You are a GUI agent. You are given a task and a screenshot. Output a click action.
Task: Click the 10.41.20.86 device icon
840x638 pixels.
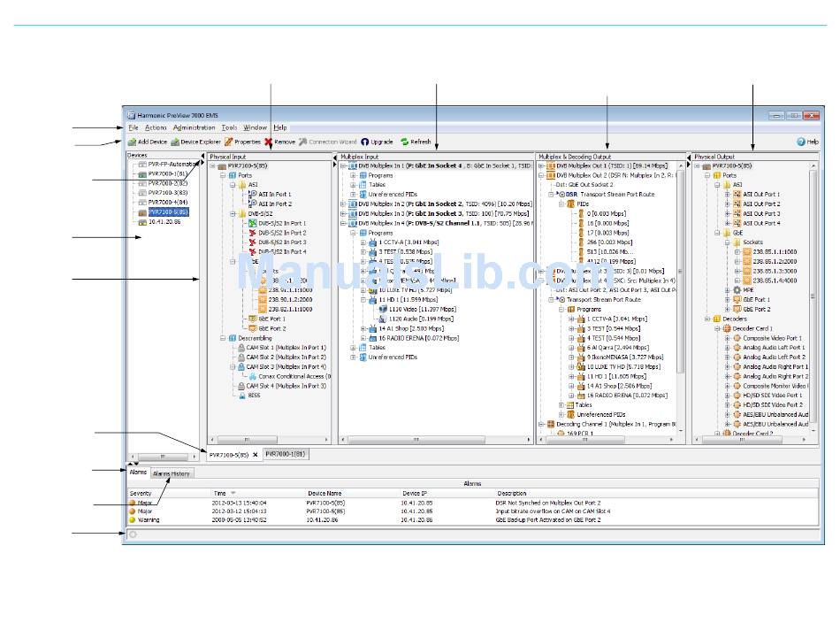click(142, 222)
